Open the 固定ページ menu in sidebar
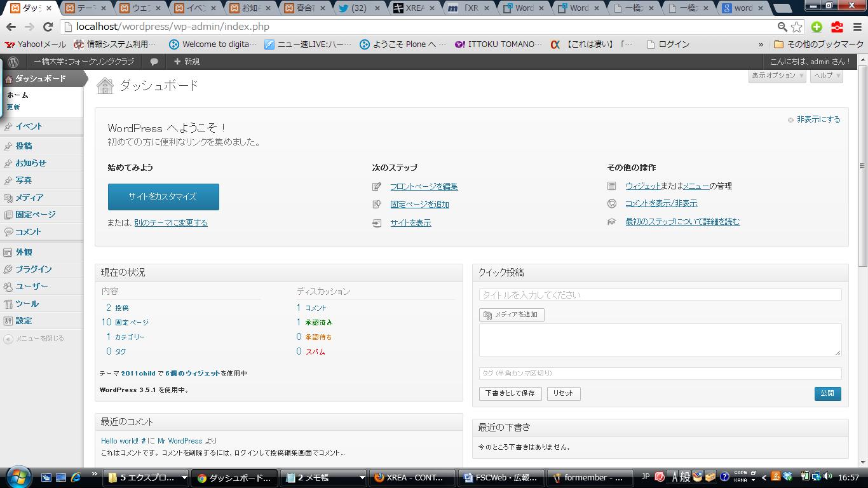The height and width of the screenshot is (488, 868). tap(35, 215)
